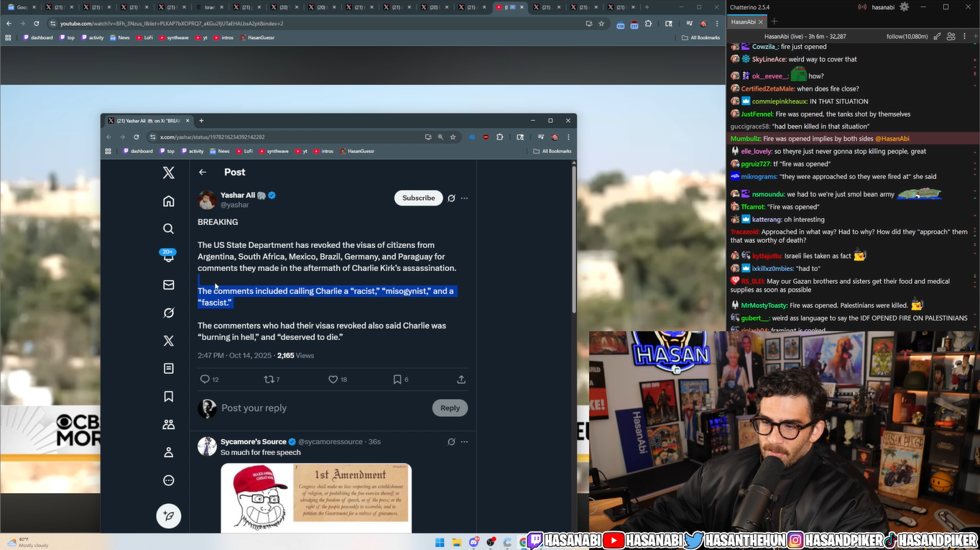Switch to the active YouTube tab
The width and height of the screenshot is (980, 550).
pos(510,7)
